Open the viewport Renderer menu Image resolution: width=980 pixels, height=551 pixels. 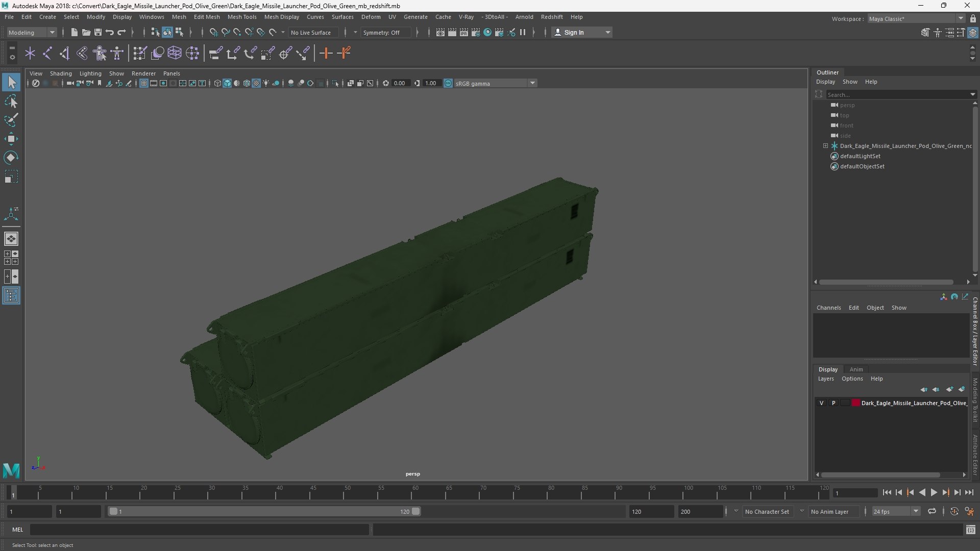pyautogui.click(x=143, y=73)
